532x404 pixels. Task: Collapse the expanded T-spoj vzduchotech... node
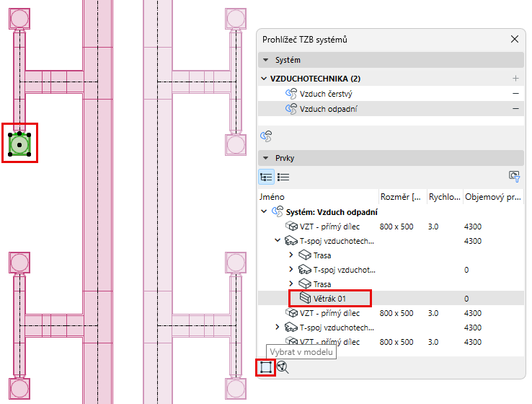pos(278,240)
